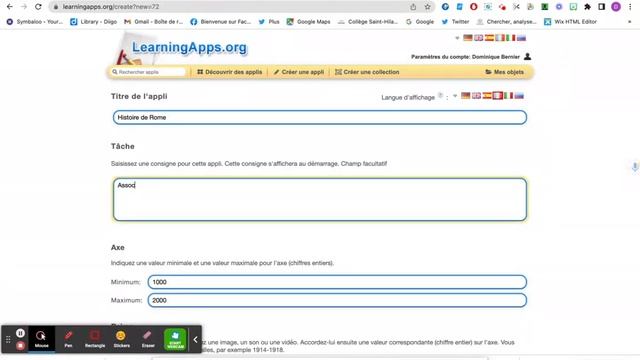
Task: Click the browser forward arrow
Action: coord(24,7)
